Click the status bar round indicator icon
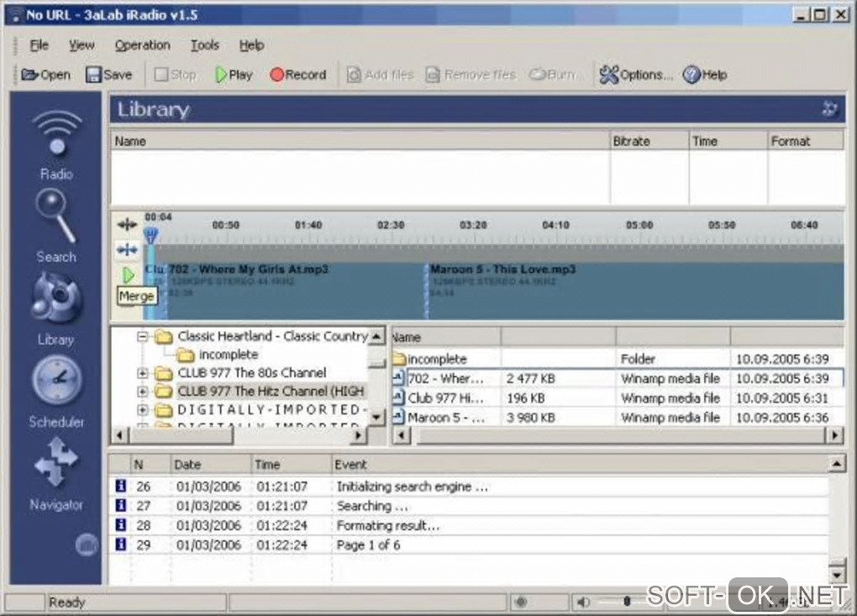Image resolution: width=857 pixels, height=616 pixels. 521,602
